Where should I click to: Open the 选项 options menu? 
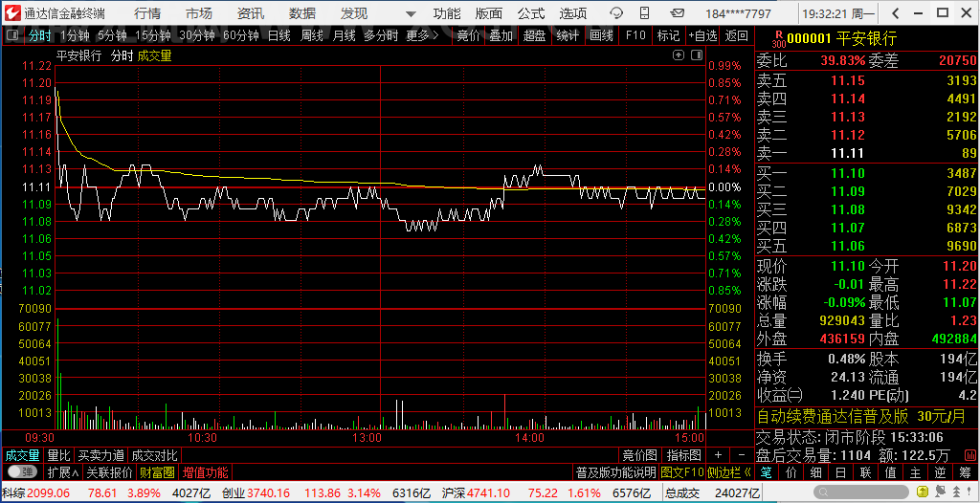[573, 13]
